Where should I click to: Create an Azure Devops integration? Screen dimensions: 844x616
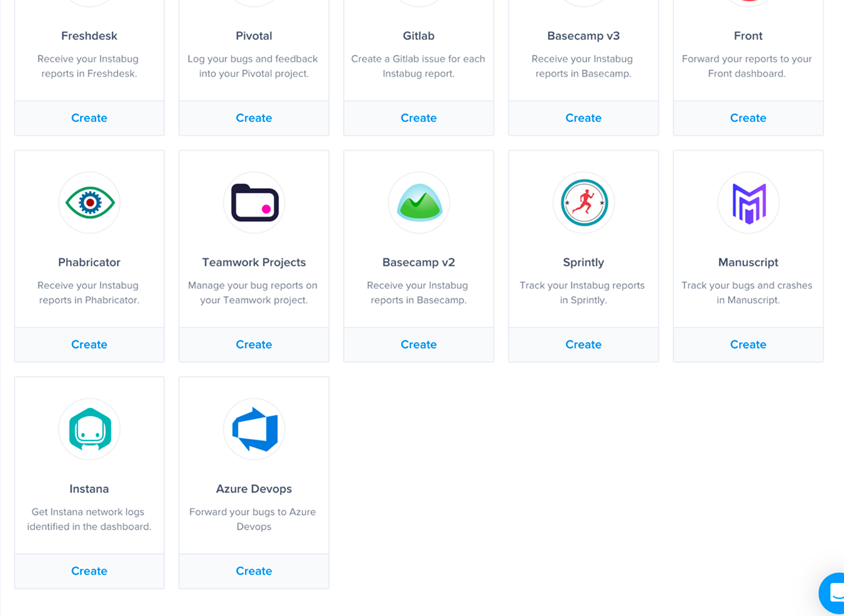pos(254,571)
